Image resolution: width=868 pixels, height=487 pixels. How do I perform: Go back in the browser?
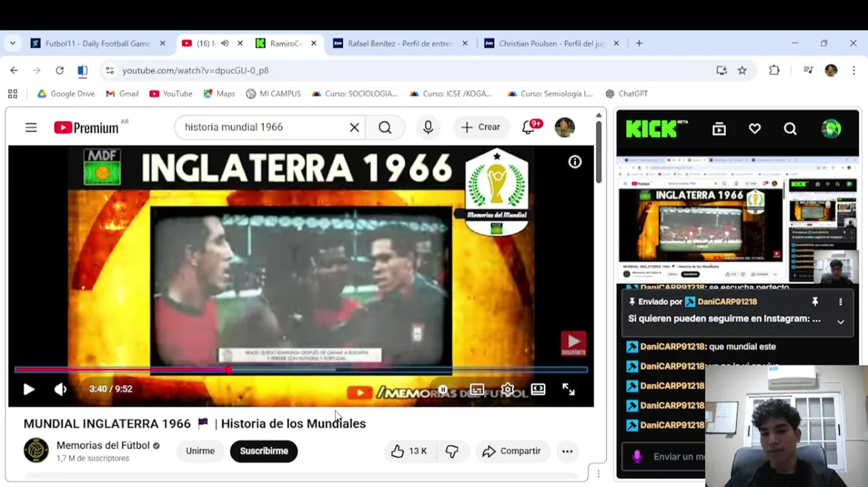pos(14,70)
